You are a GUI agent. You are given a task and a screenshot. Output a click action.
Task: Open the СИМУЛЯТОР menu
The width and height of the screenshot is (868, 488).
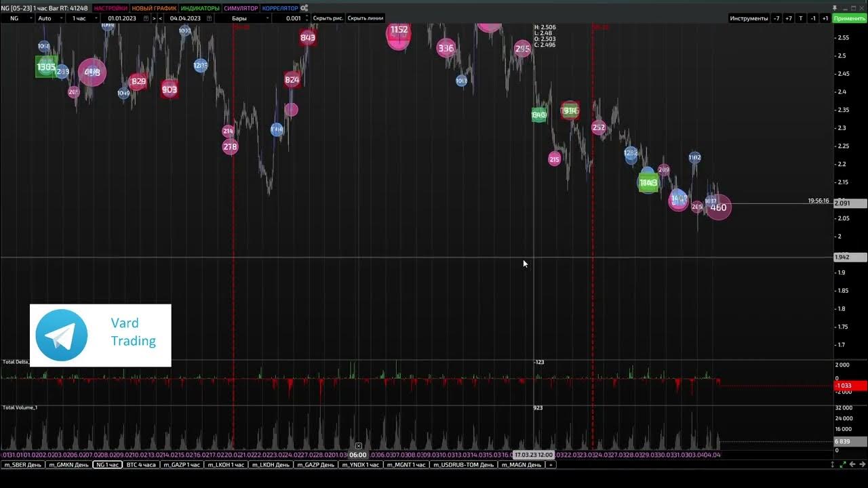(241, 8)
